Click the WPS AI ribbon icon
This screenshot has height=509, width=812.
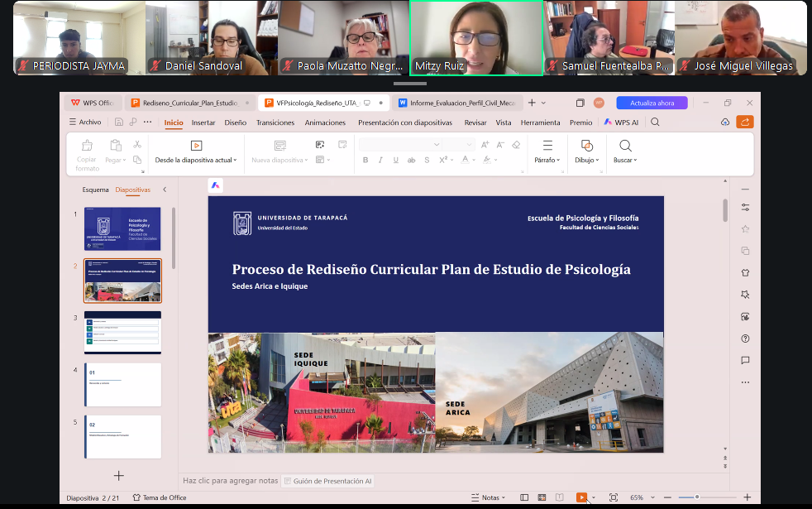(621, 122)
